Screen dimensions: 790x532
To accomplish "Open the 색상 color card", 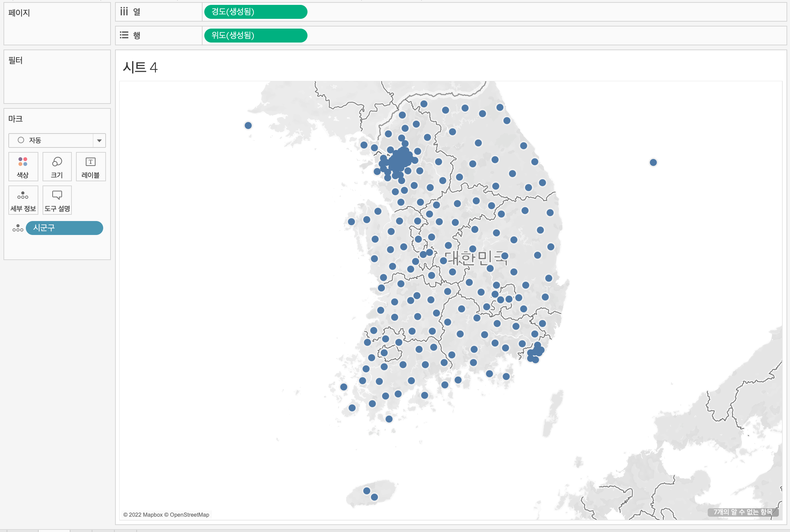I will point(23,167).
